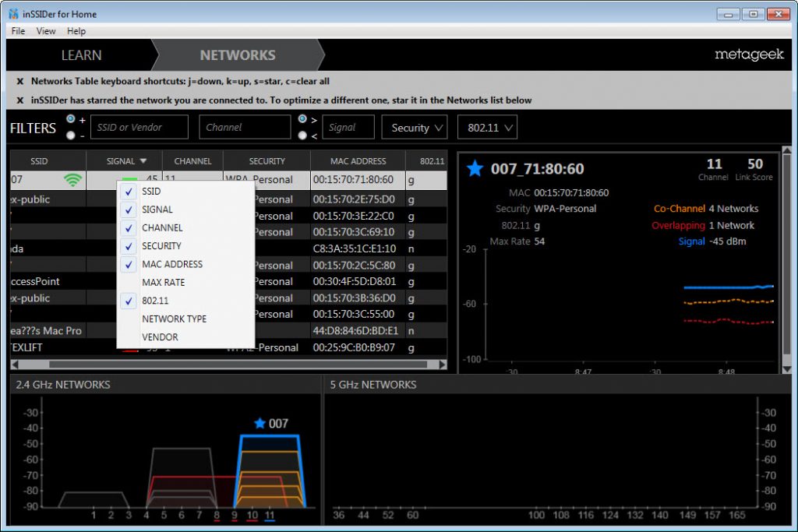Viewport: 798px width, 532px height.
Task: Open the View menu
Action: point(46,31)
